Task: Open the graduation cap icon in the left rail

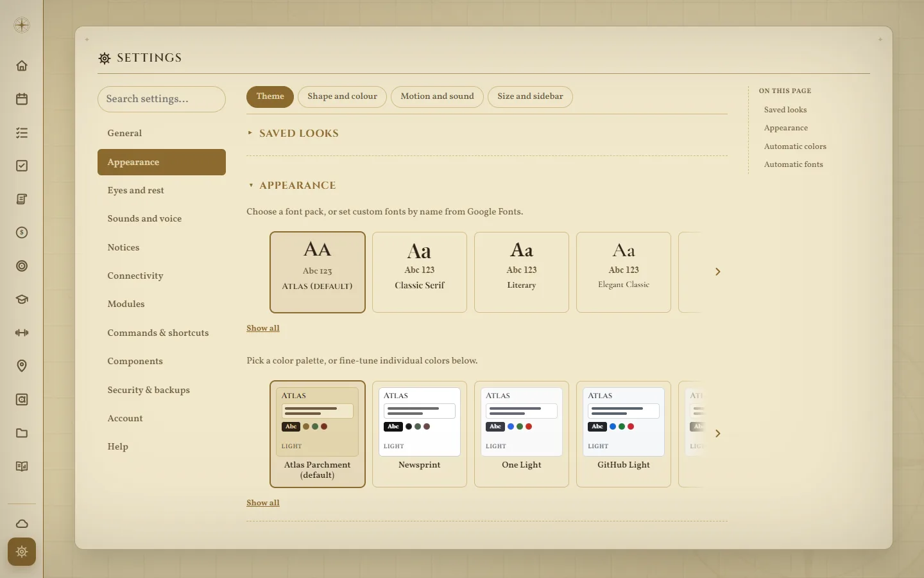Action: point(22,299)
